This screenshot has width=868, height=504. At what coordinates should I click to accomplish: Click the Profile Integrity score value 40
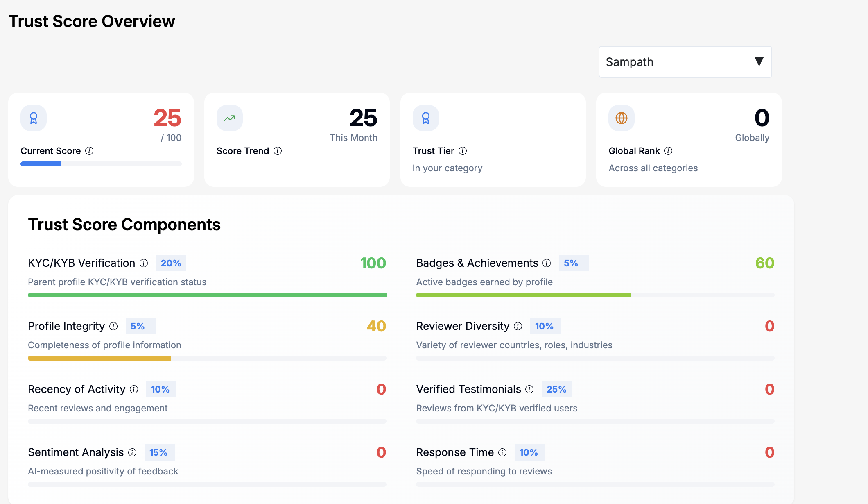376,326
